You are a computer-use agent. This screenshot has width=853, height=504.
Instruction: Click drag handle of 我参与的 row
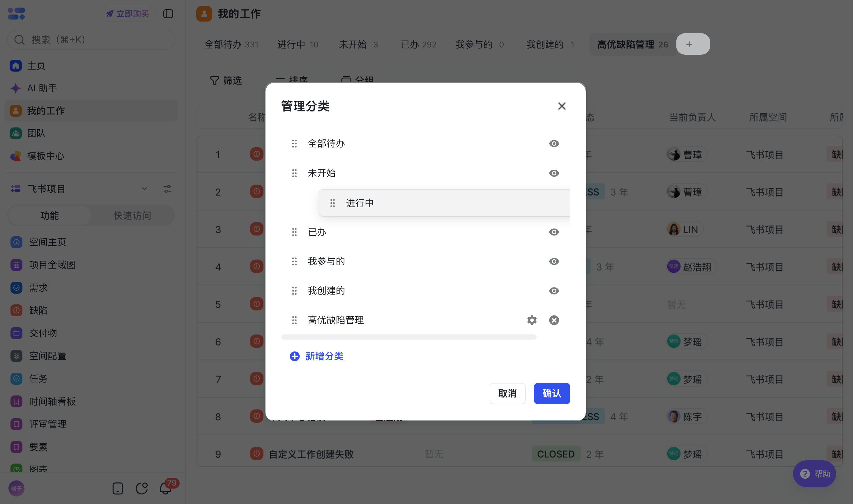294,261
